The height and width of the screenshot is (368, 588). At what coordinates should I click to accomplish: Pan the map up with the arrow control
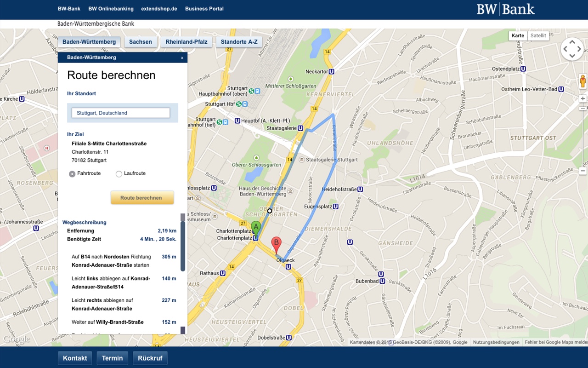[572, 42]
